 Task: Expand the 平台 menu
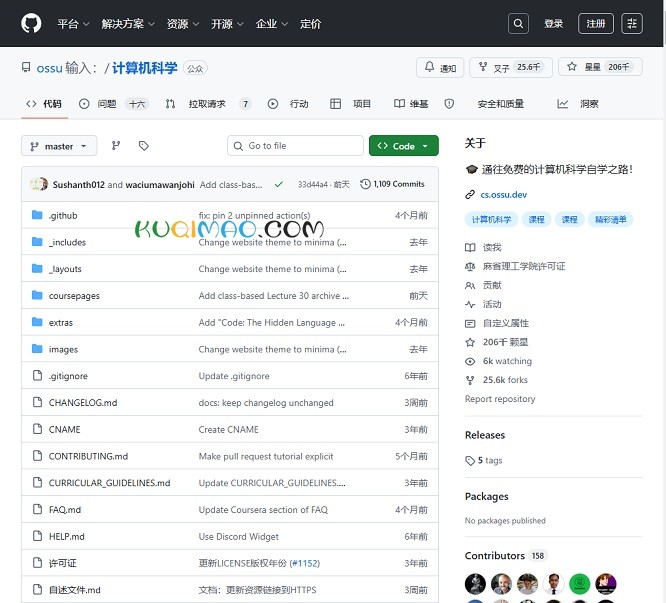[73, 24]
